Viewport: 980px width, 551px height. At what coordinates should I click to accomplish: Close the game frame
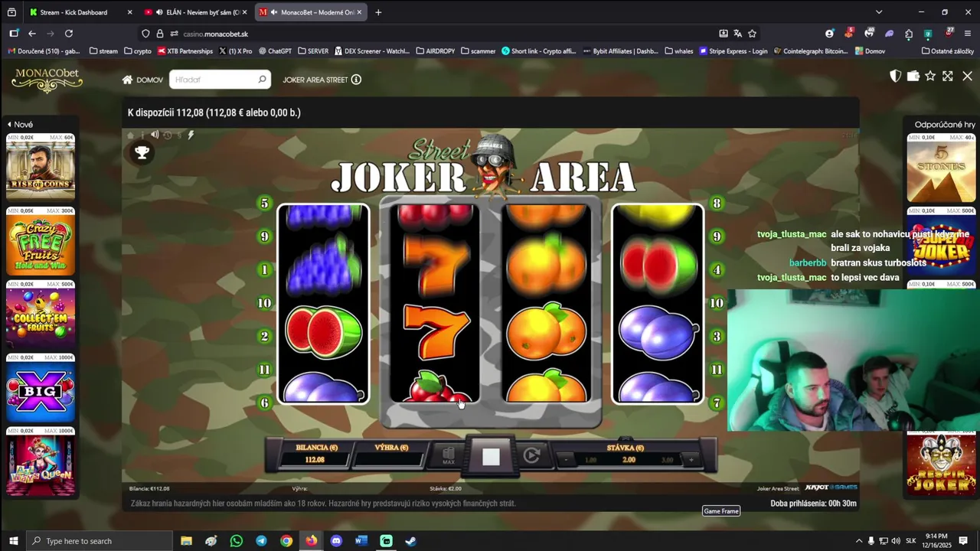(967, 76)
